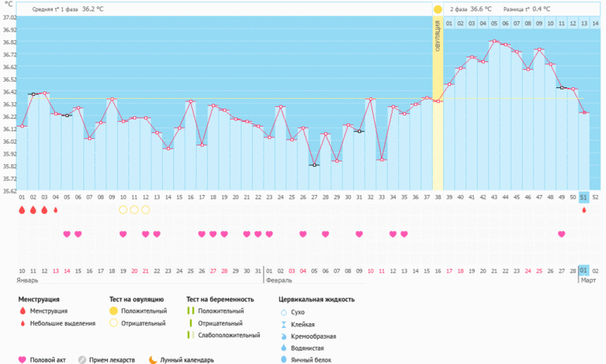The height and width of the screenshot is (364, 606).
Task: Click the vertical ОВУЛЯЦИЯ marker band
Action: pyautogui.click(x=438, y=102)
